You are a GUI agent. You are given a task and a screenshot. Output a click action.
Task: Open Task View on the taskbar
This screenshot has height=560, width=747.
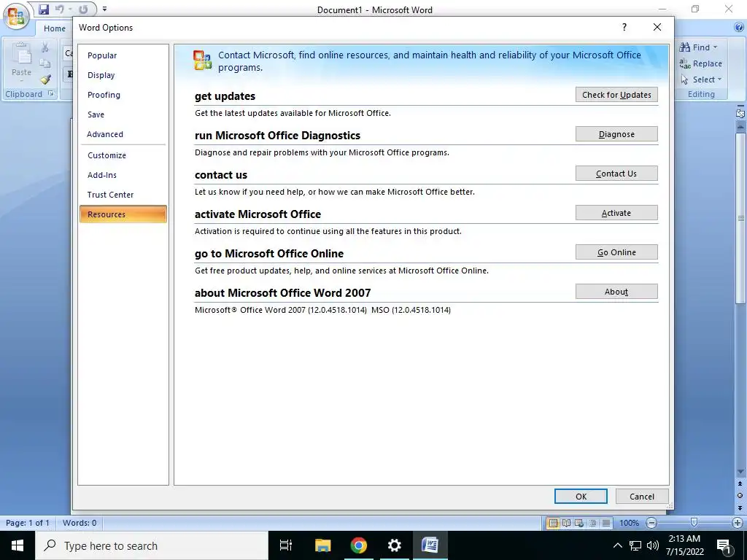pos(286,545)
